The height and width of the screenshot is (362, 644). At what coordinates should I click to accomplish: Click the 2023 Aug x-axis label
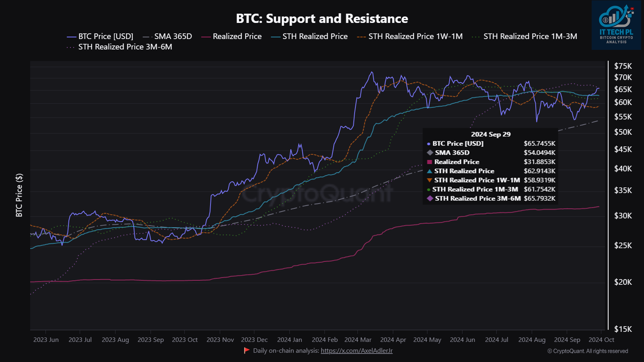coord(115,340)
